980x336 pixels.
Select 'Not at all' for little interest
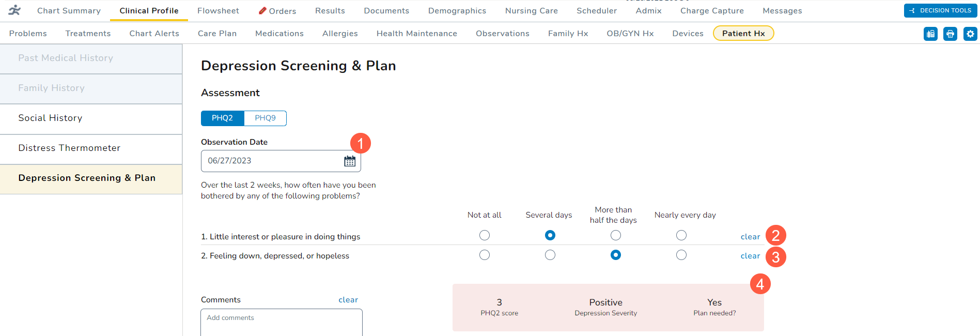(484, 236)
